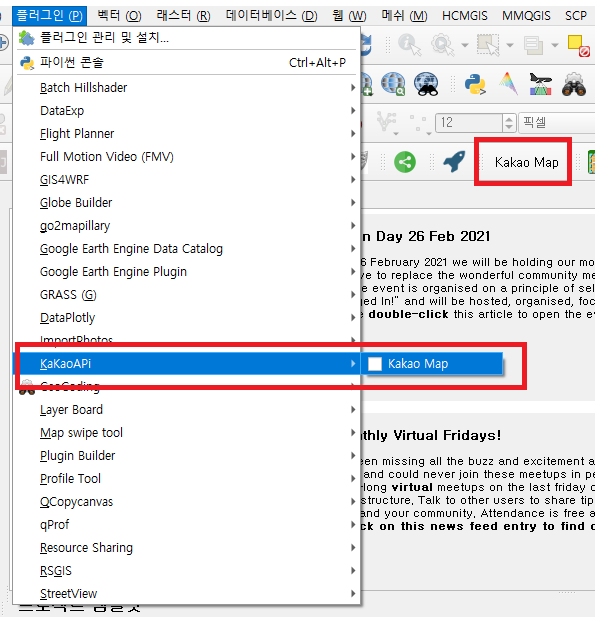The image size is (595, 617).
Task: Open the Plugin Builder entry
Action: coord(187,456)
